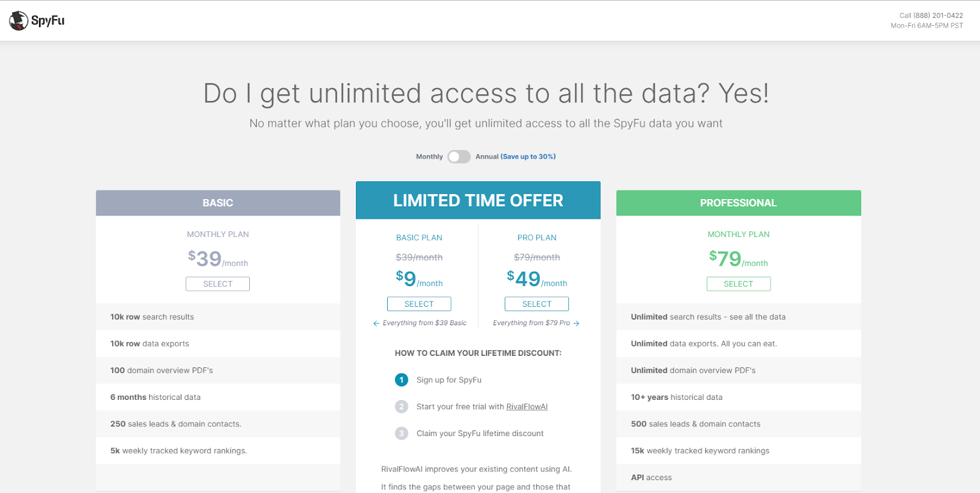This screenshot has height=493, width=980.
Task: Click the $79/month Professional price
Action: (739, 259)
